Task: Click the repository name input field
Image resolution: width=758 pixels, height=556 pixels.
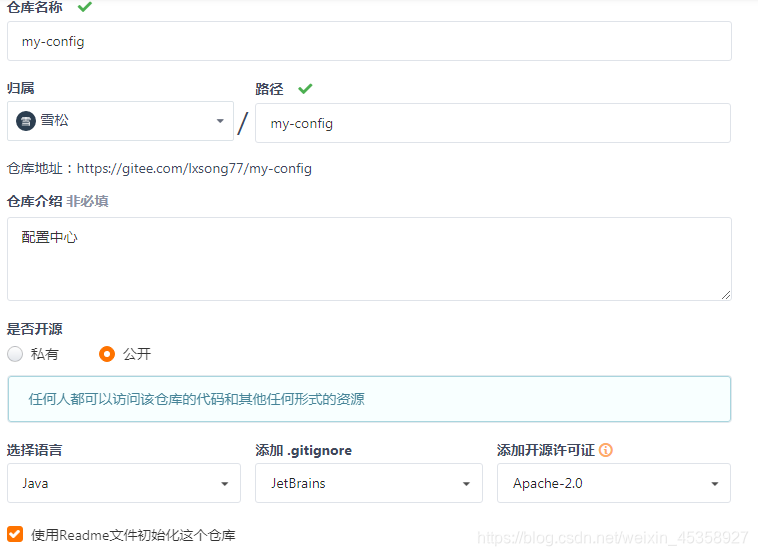Action: pos(369,41)
